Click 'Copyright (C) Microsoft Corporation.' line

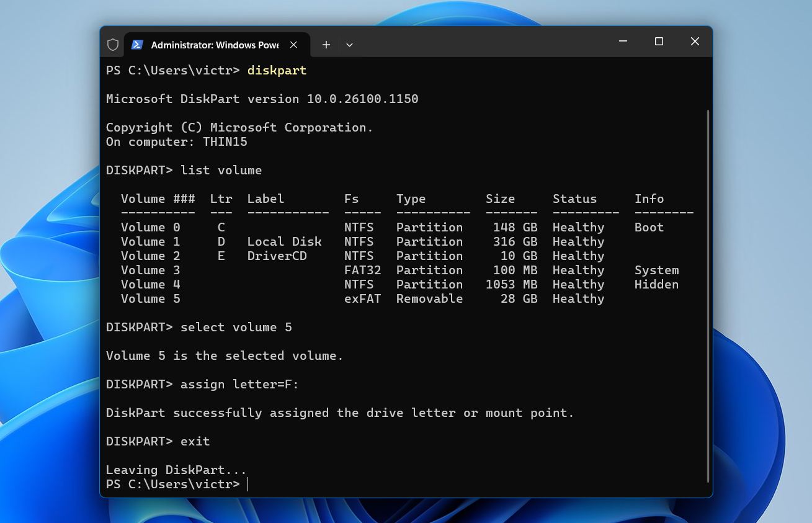point(240,127)
